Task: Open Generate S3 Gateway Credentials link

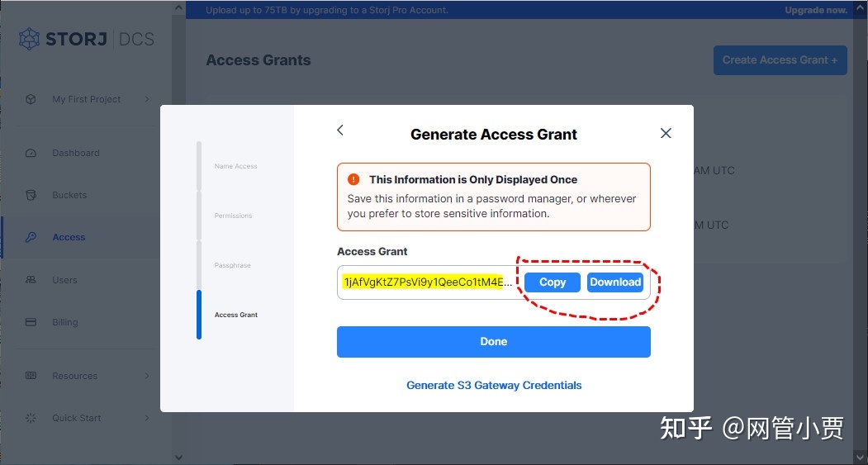Action: (x=494, y=385)
